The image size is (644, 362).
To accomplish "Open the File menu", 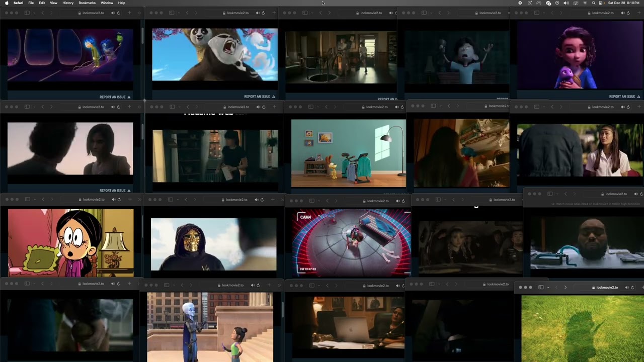I will [31, 3].
